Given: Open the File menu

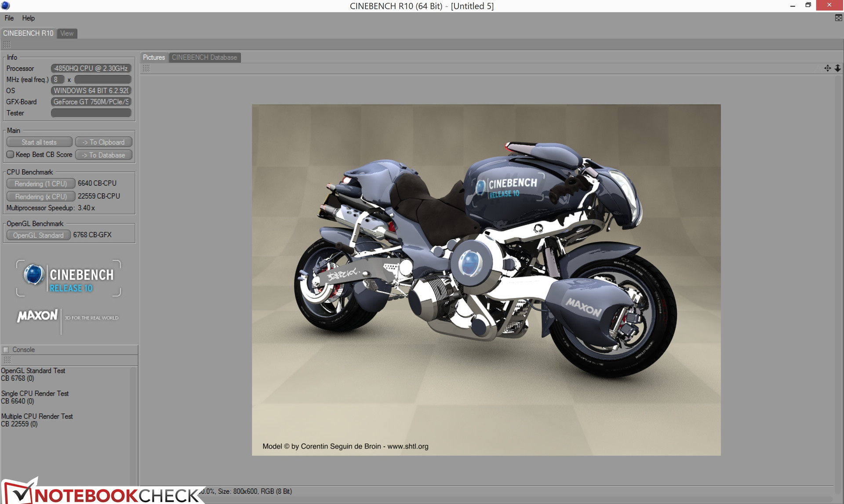Looking at the screenshot, I should point(9,18).
